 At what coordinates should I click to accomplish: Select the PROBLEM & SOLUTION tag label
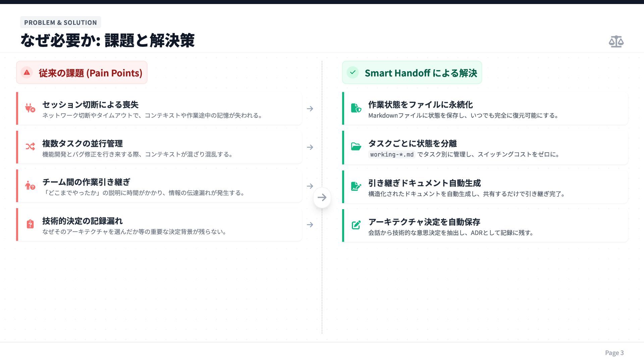(60, 22)
